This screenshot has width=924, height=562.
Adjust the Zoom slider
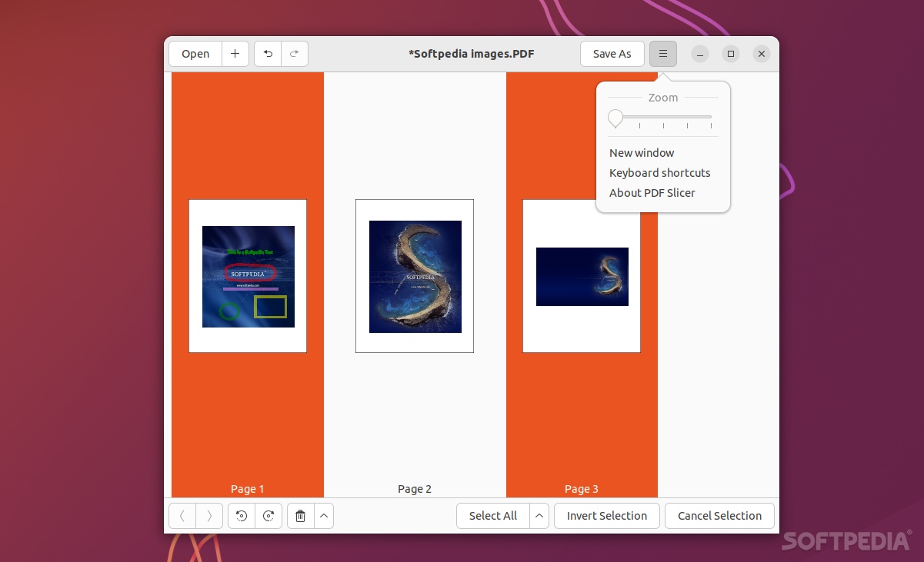(615, 118)
